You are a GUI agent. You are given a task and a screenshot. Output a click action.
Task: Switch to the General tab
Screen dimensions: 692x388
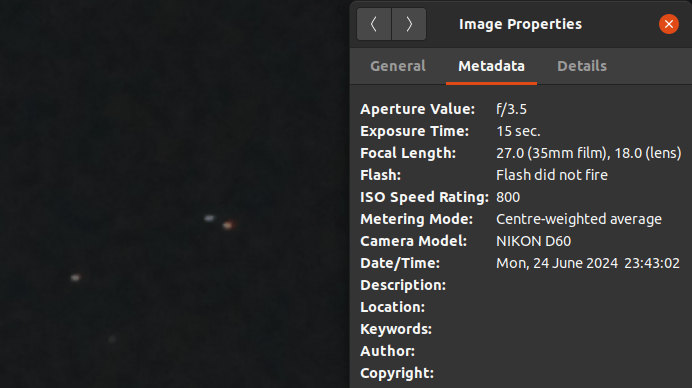tap(398, 66)
